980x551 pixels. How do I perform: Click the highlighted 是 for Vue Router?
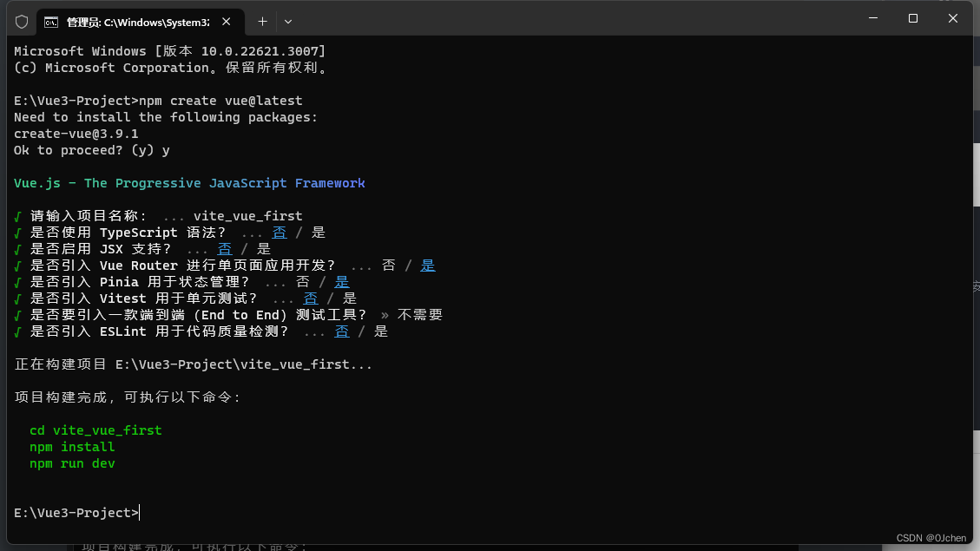pos(427,266)
